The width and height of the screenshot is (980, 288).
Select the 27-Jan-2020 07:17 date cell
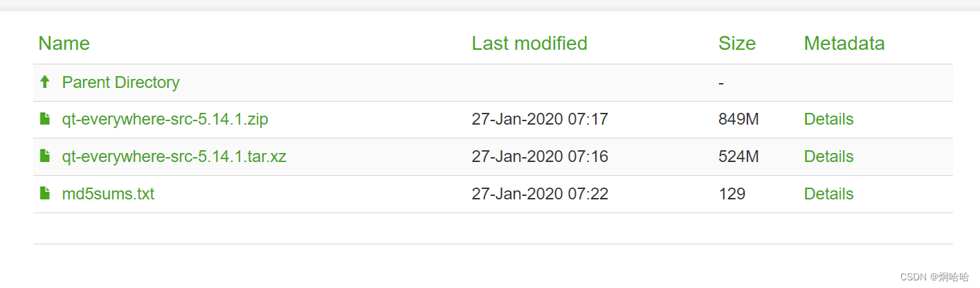(x=540, y=119)
